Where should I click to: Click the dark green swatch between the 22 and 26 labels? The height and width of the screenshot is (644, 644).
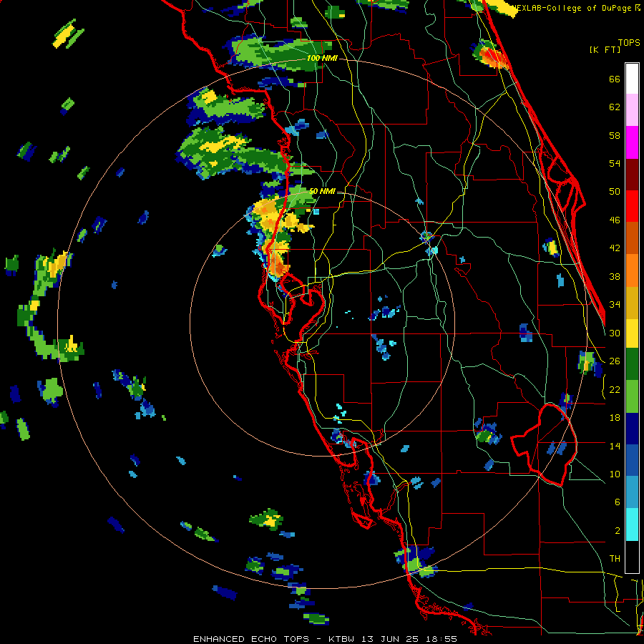[632, 364]
